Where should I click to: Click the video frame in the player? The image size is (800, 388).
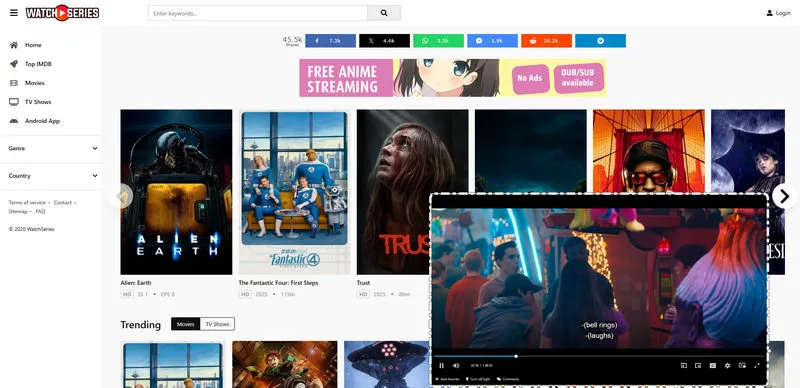(599, 278)
